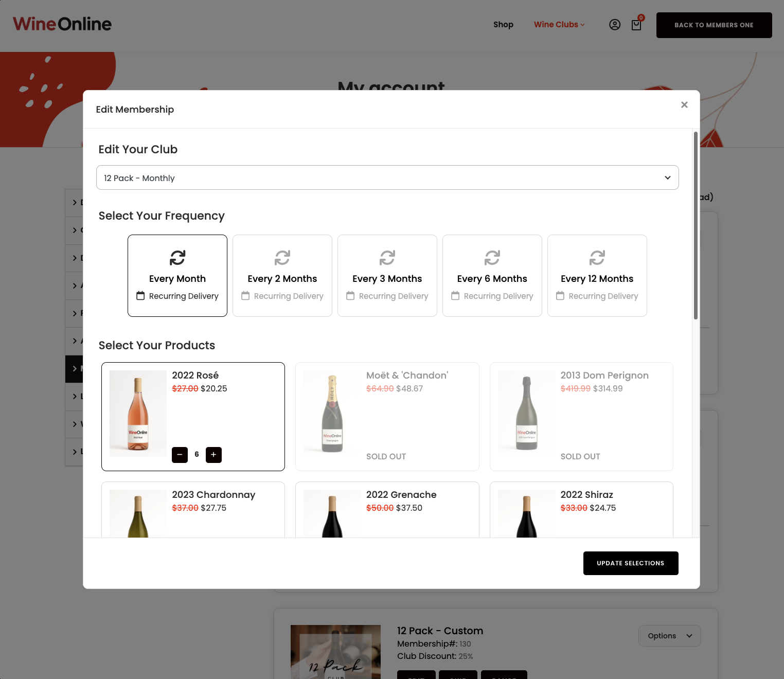784x679 pixels.
Task: Click the minus icon to decrease 2022 Rosé quantity
Action: click(180, 455)
